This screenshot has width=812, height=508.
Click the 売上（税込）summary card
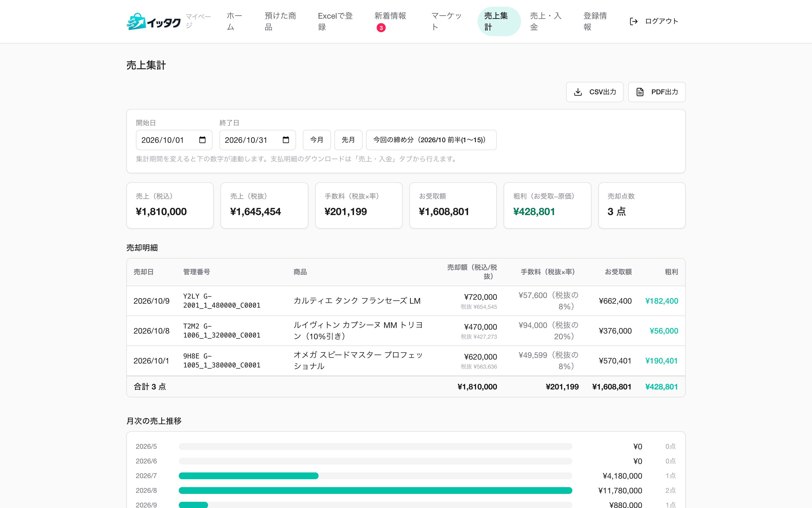coord(170,205)
